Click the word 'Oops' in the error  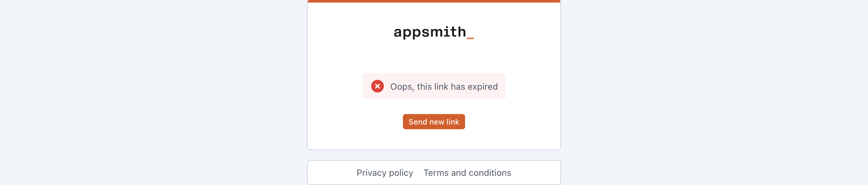tap(401, 87)
